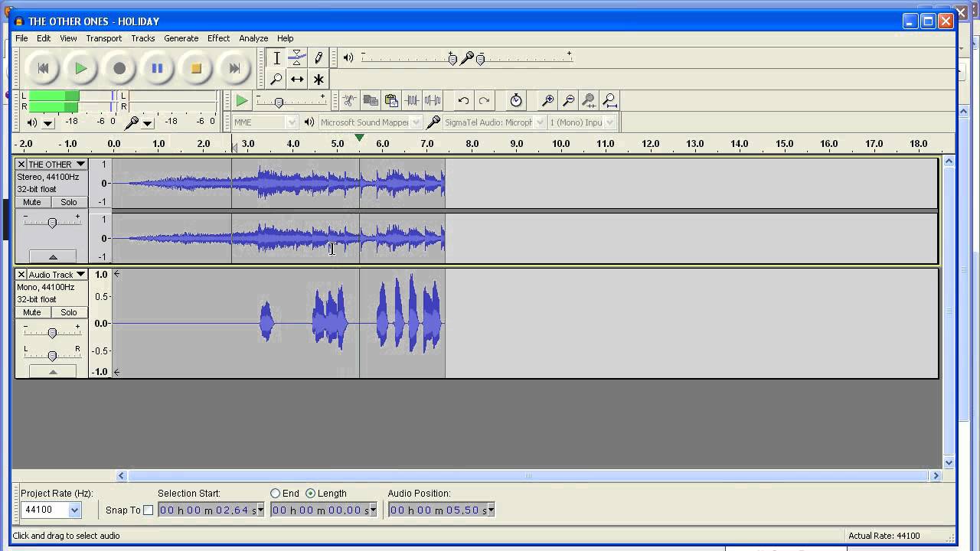980x551 pixels.
Task: Select the Length radio button
Action: pos(310,494)
